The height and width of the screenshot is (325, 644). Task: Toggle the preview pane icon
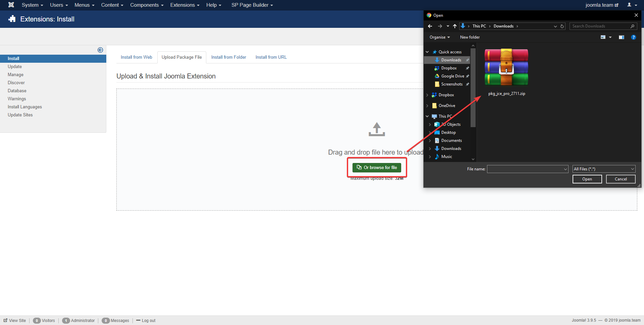click(621, 37)
